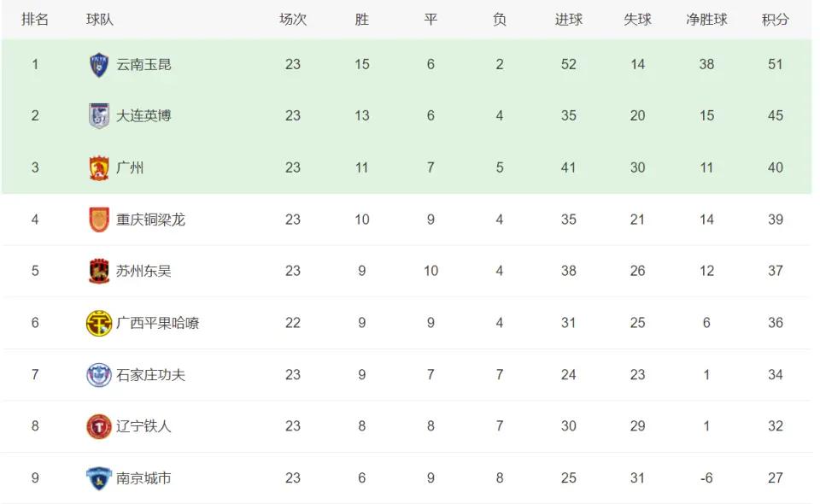Open the 广西平果哈嘹 yellow logo
820x504 pixels.
99,323
